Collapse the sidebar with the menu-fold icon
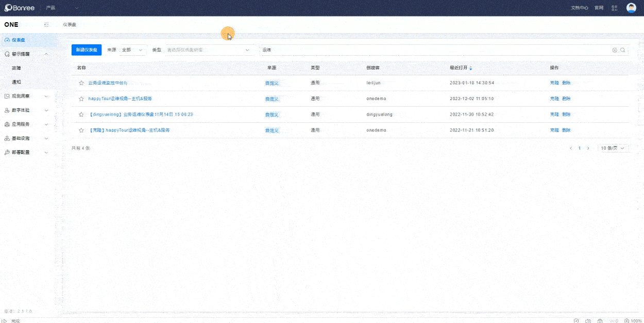Image resolution: width=644 pixels, height=323 pixels. 46,24
